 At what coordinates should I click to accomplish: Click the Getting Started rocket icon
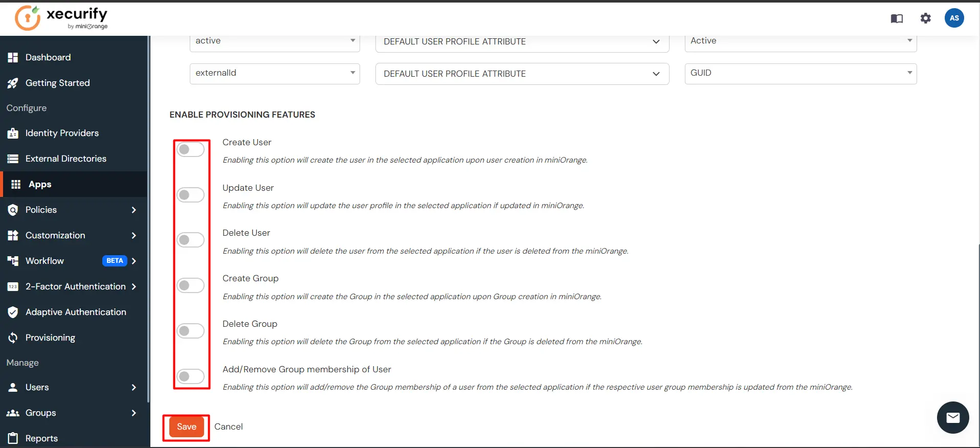(x=13, y=83)
